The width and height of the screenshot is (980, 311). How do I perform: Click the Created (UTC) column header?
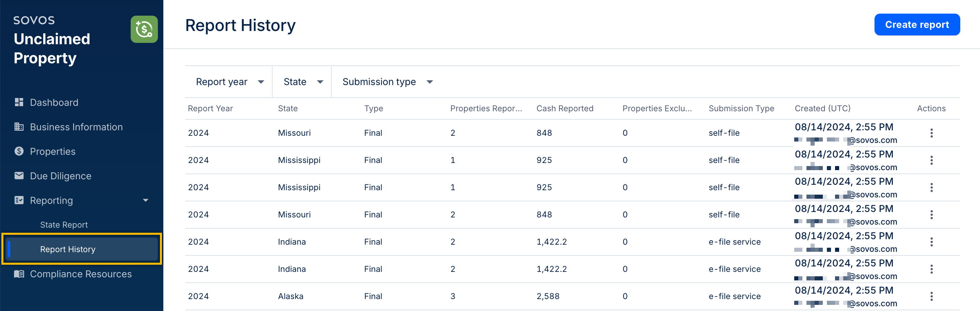pyautogui.click(x=822, y=109)
